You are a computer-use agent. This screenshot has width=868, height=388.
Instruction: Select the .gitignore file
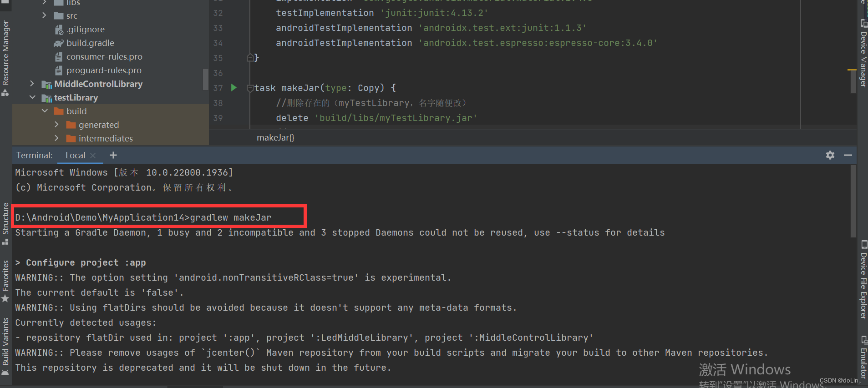86,29
